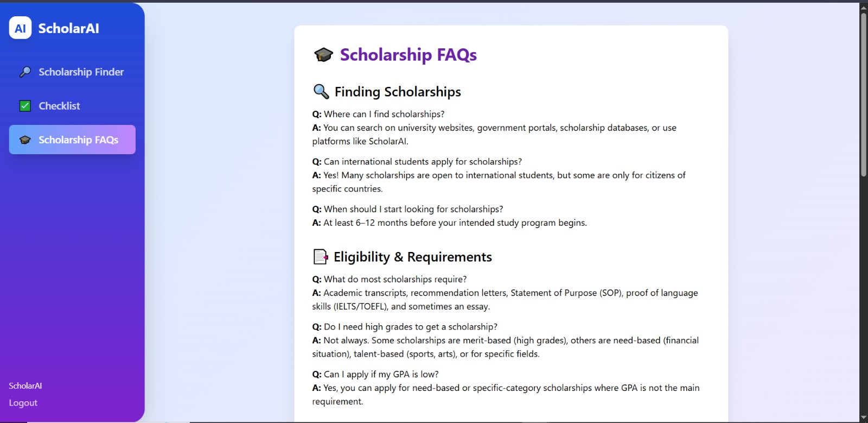The height and width of the screenshot is (423, 868).
Task: Click the document icon by Eligibility & Requirements
Action: tap(321, 257)
